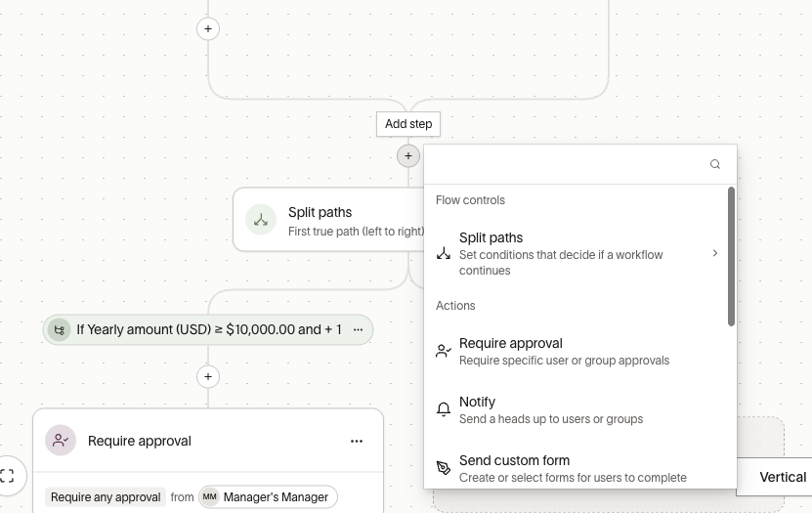This screenshot has height=513, width=812.
Task: Open the three-dot menu on Yearly amount condition
Action: (x=358, y=329)
